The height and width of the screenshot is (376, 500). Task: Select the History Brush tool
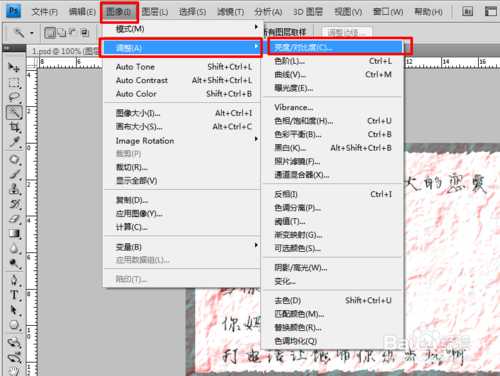(x=14, y=204)
